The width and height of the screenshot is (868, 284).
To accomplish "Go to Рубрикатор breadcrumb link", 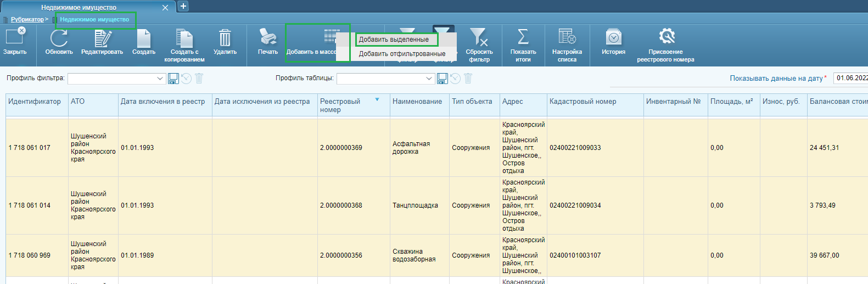I will (x=27, y=19).
